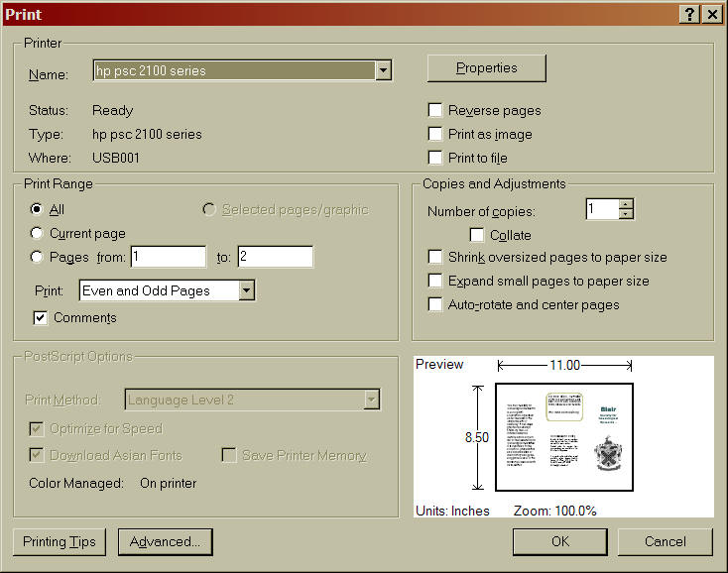Check the Print as image option
The width and height of the screenshot is (728, 573).
(435, 134)
